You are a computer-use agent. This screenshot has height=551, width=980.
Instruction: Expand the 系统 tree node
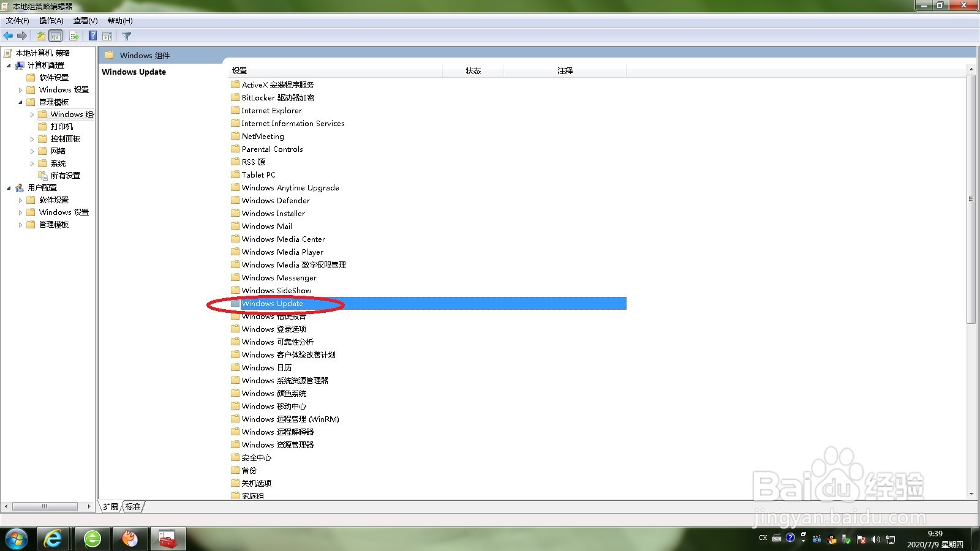pos(32,163)
